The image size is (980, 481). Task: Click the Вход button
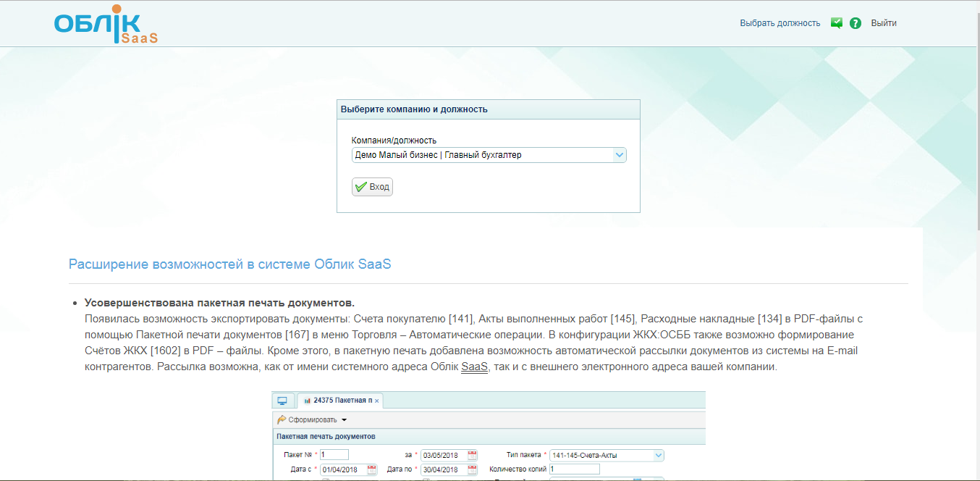372,187
